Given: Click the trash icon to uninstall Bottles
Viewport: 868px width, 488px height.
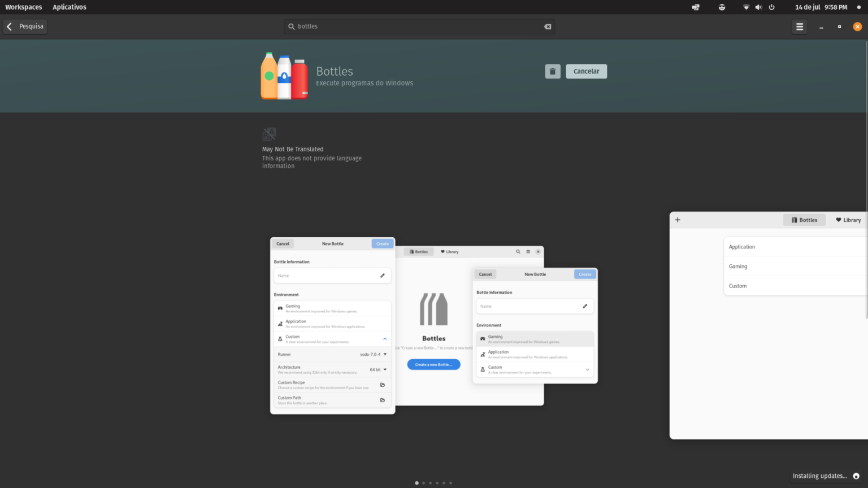Looking at the screenshot, I should (553, 71).
